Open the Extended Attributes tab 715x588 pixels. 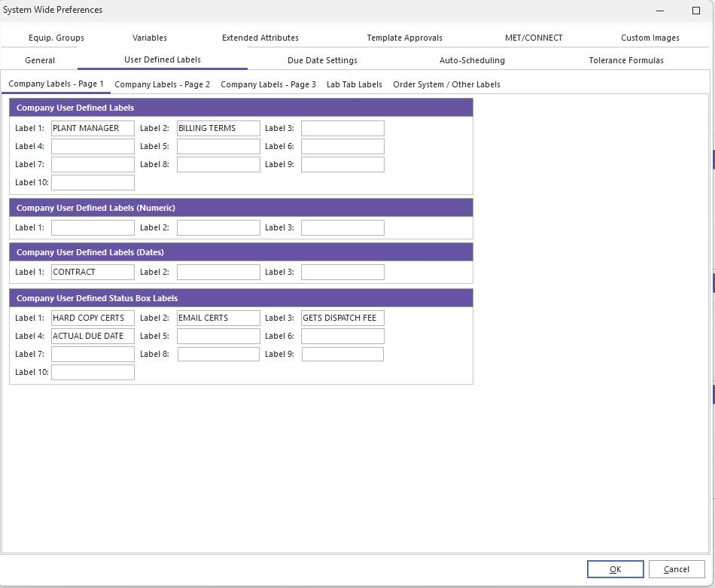[260, 38]
